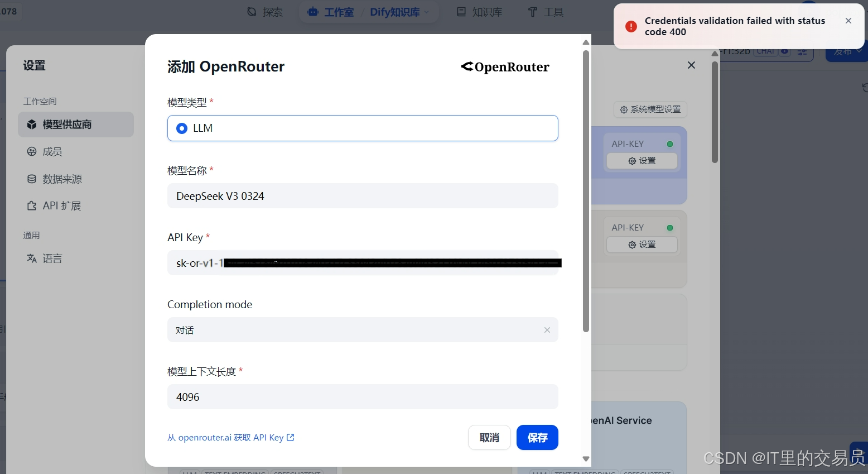
Task: Click the OpenRouter logo in dialog header
Action: tap(505, 67)
